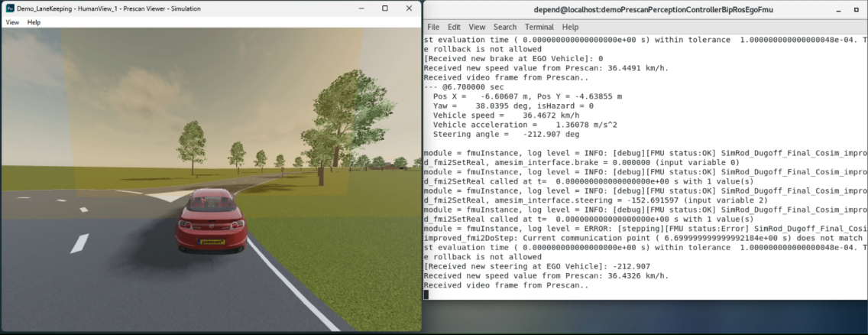The height and width of the screenshot is (335, 868).
Task: Open the View menu in Prescan Viewer
Action: pyautogui.click(x=12, y=22)
